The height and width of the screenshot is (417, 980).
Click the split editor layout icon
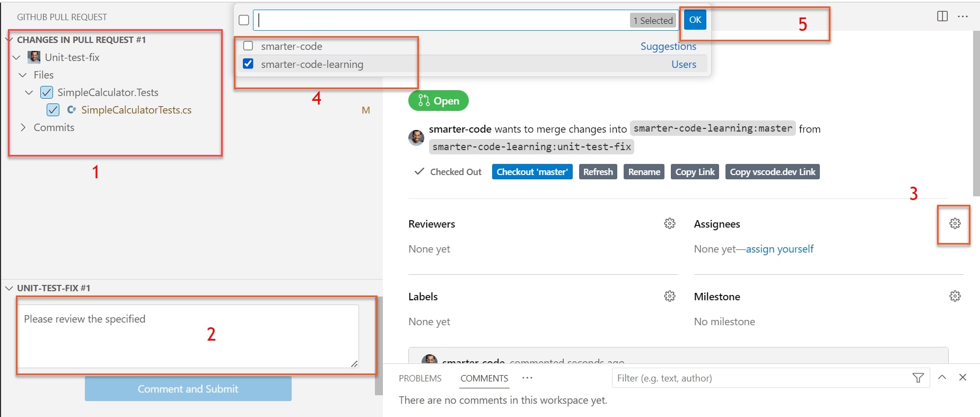tap(942, 16)
